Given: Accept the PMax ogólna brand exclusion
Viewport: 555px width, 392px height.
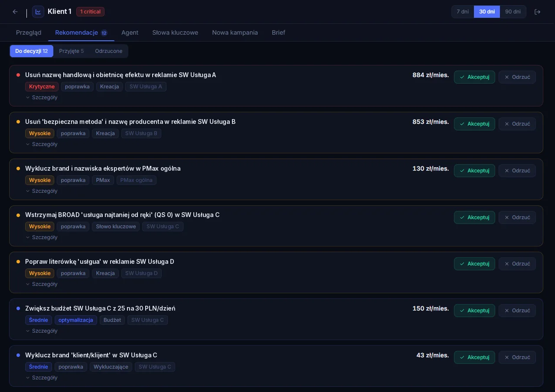Looking at the screenshot, I should (474, 171).
